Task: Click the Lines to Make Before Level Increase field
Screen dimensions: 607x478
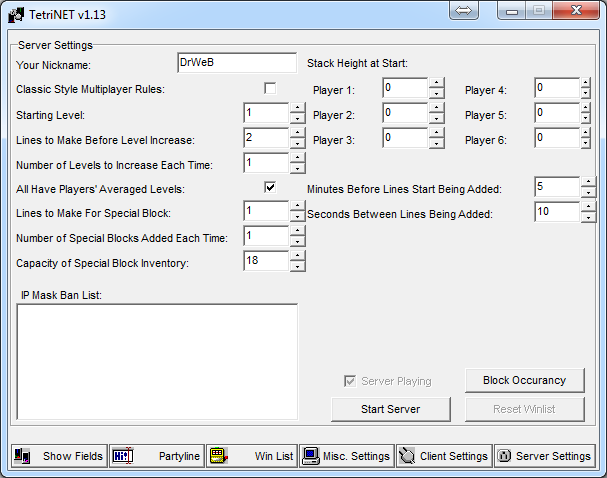Action: 266,138
